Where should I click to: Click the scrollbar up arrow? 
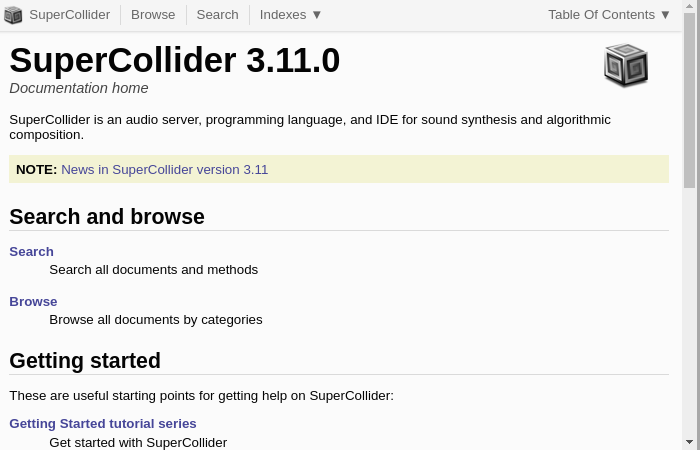(x=690, y=6)
